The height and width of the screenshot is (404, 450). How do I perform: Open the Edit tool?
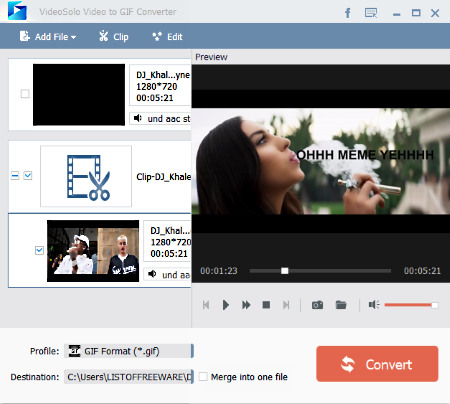coord(167,37)
